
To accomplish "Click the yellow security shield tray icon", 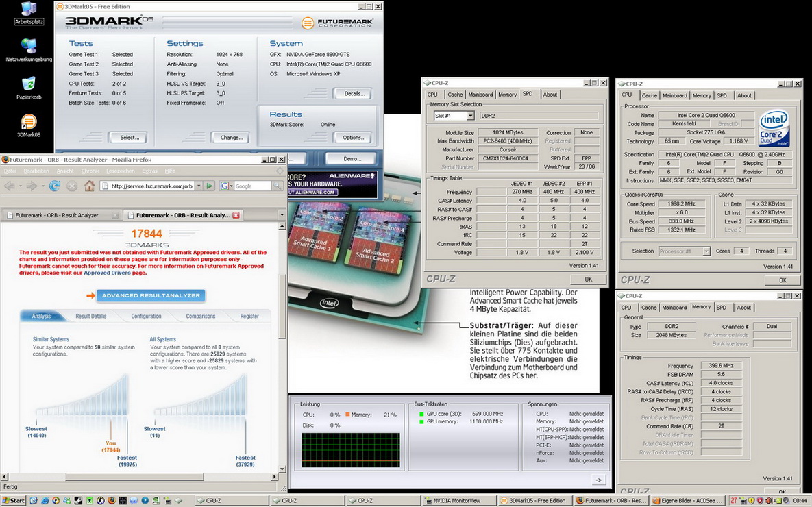I will point(752,501).
